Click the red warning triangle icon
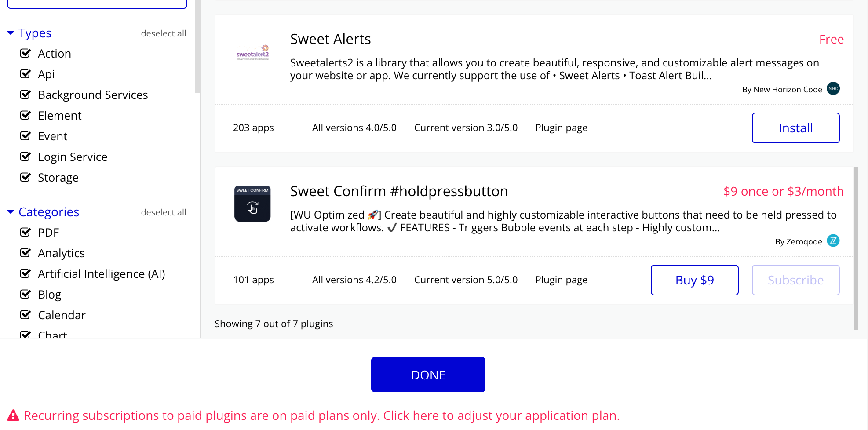This screenshot has height=430, width=868. coord(13,415)
